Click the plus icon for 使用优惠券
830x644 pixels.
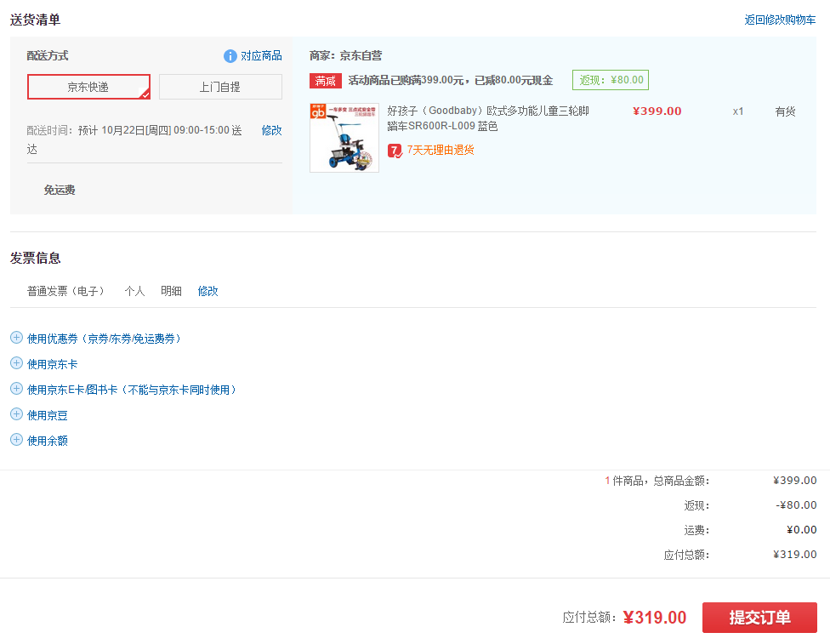coord(16,338)
